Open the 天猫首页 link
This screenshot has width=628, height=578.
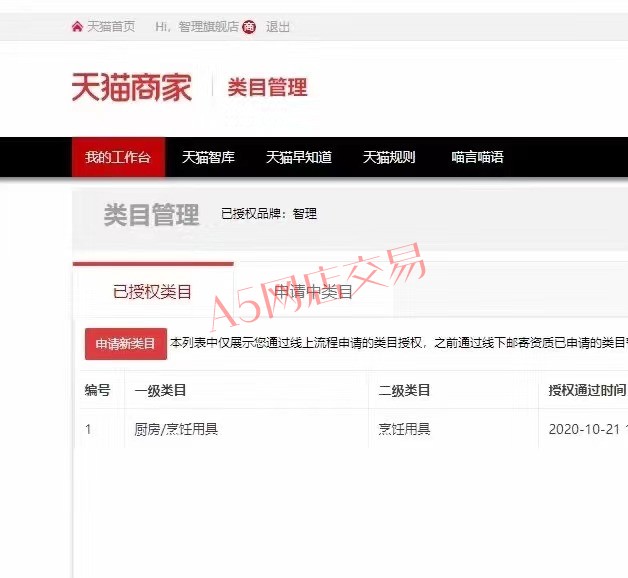(x=111, y=27)
